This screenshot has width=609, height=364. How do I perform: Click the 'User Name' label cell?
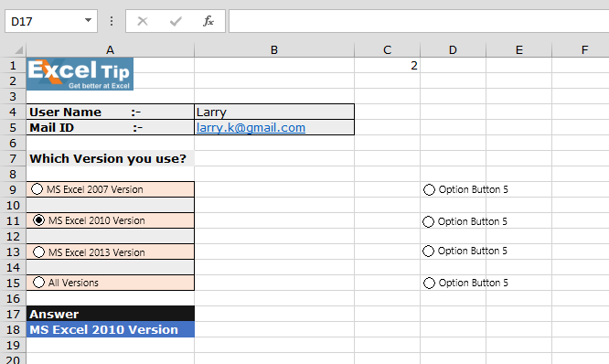111,112
